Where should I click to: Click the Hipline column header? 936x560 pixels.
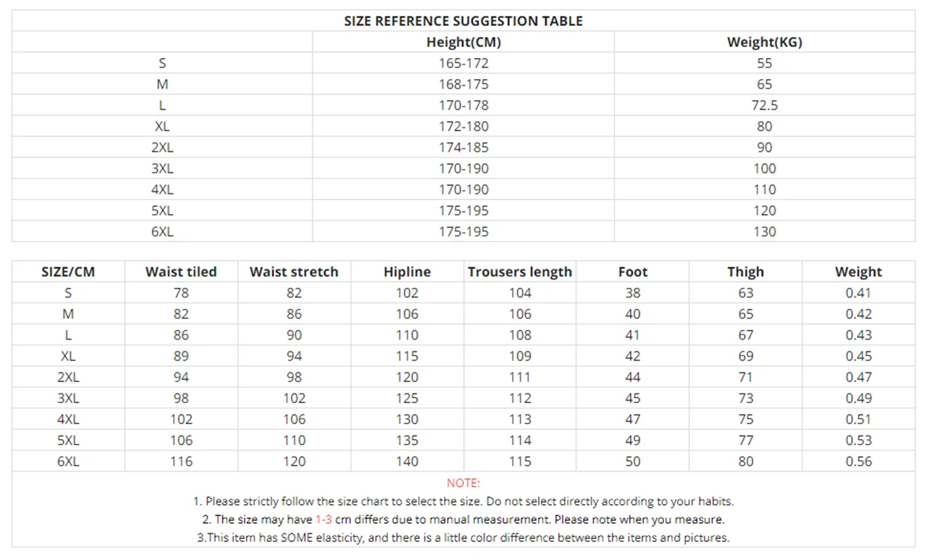coord(407,272)
